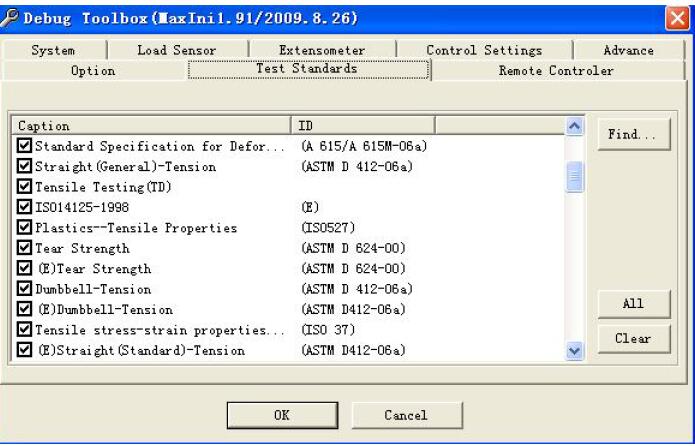Switch to the Extensometer tab

click(x=321, y=50)
